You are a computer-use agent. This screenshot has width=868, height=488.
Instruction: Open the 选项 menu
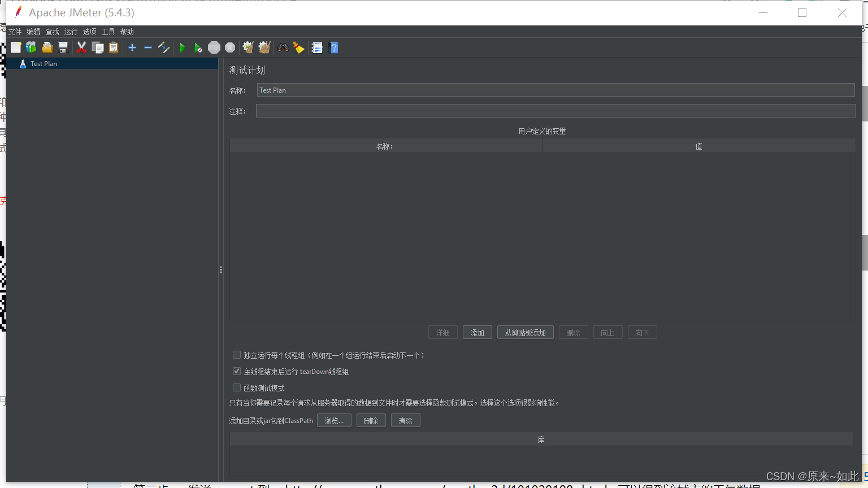click(x=89, y=32)
